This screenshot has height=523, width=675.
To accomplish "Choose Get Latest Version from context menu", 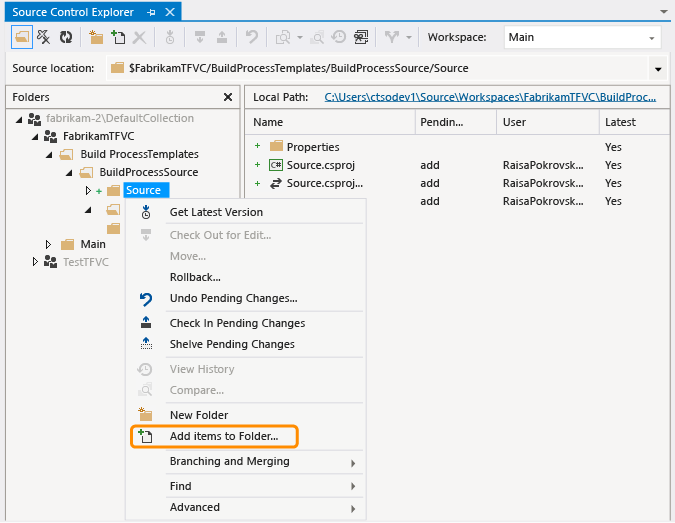I will 245,212.
